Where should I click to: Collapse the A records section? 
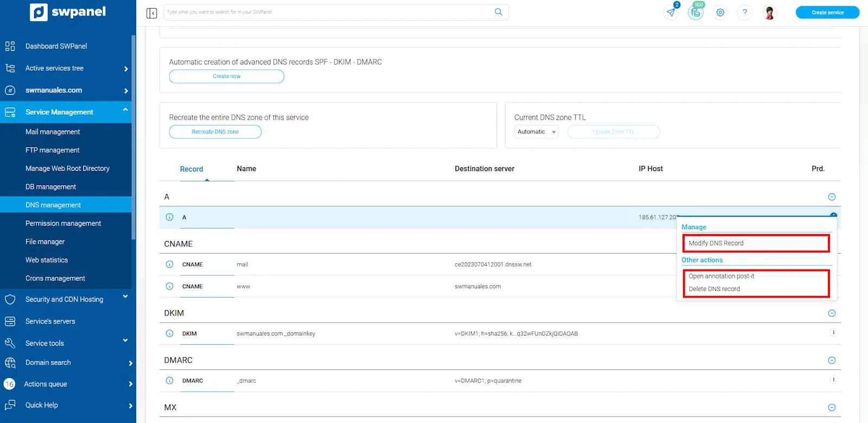tap(832, 197)
